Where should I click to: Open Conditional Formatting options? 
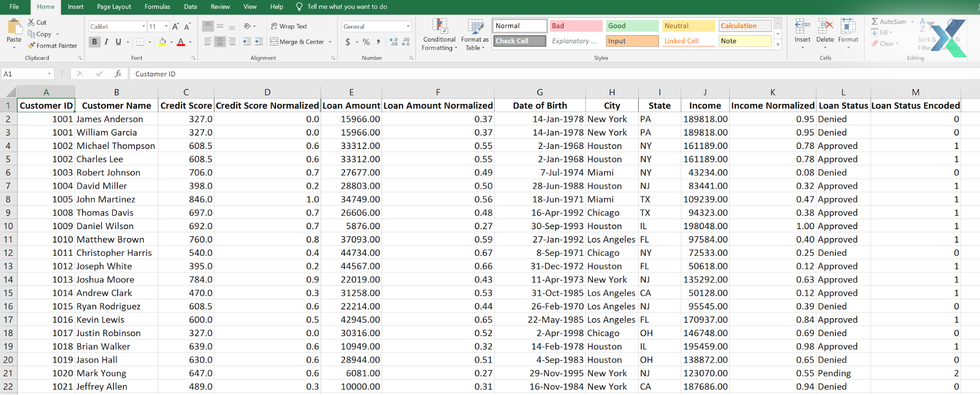click(x=439, y=35)
